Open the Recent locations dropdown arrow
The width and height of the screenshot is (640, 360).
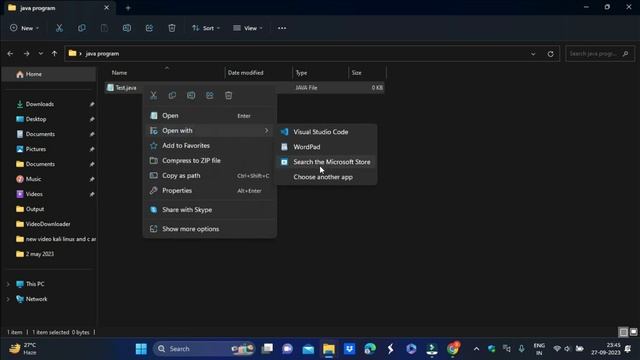tap(40, 53)
